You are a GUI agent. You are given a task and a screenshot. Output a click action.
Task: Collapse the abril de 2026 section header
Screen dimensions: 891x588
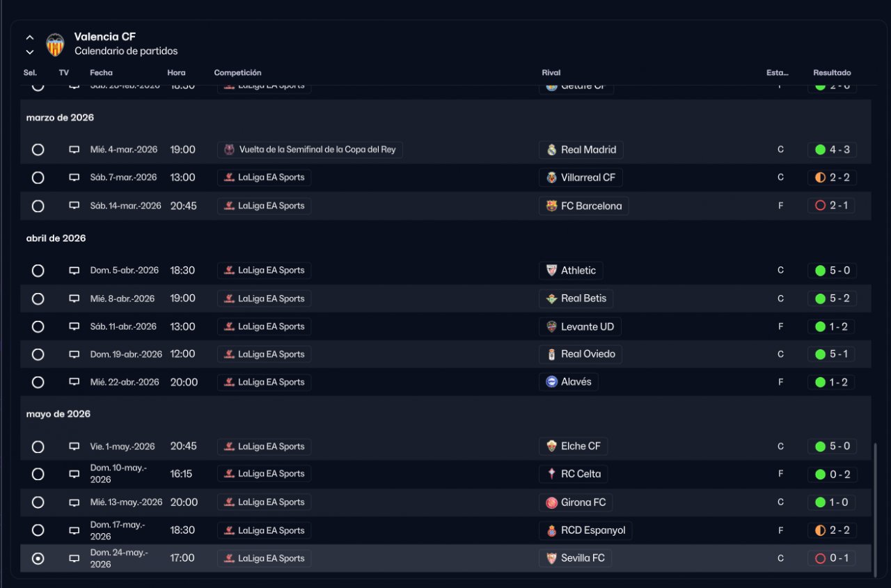[x=56, y=238]
